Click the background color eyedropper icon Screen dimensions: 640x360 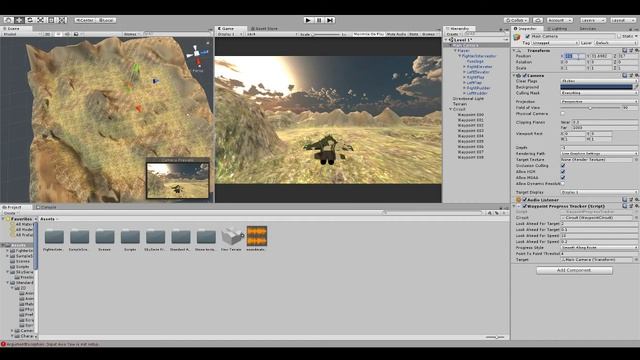[636, 87]
